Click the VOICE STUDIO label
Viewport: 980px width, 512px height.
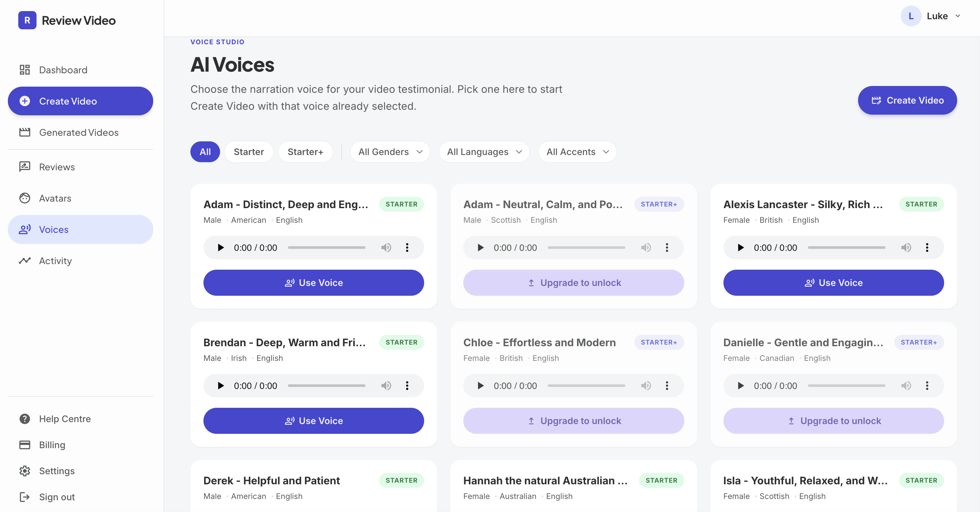click(x=217, y=42)
